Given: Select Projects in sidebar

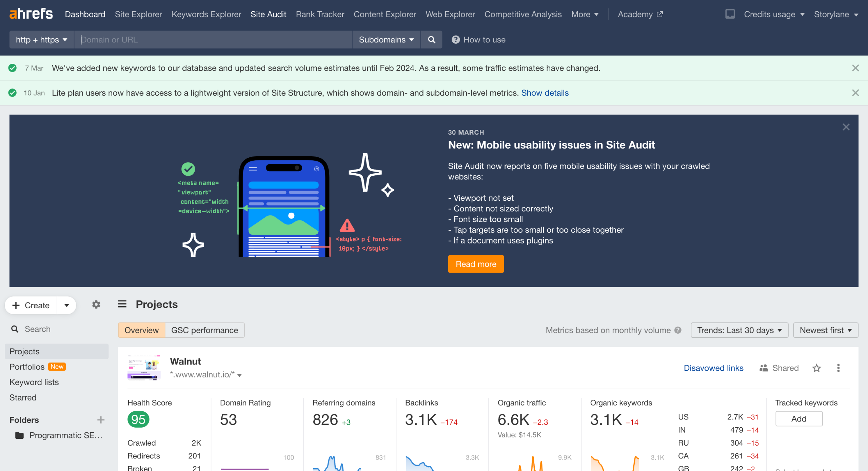Looking at the screenshot, I should (56, 351).
